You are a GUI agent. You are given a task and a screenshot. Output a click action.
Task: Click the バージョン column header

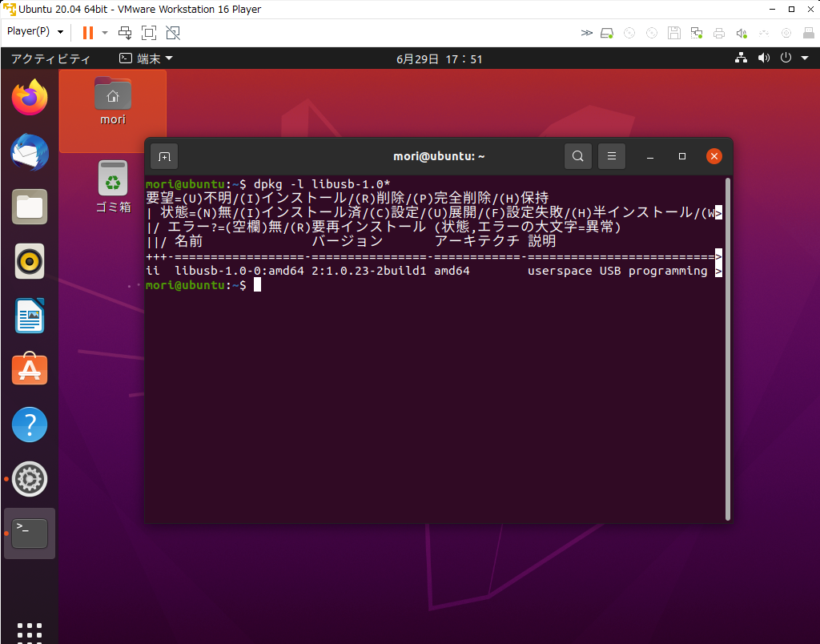(348, 241)
